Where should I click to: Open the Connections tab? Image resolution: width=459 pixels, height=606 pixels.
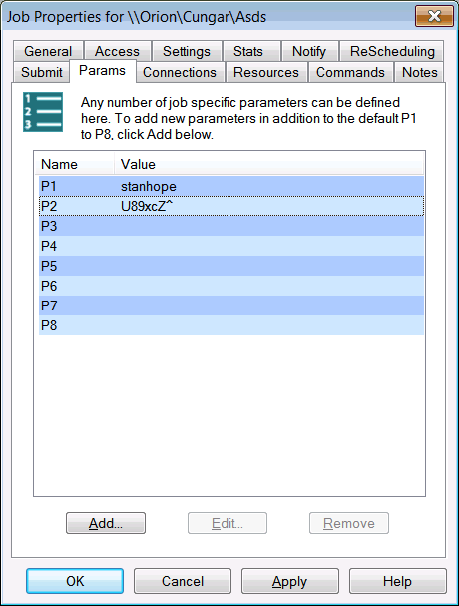pyautogui.click(x=180, y=72)
